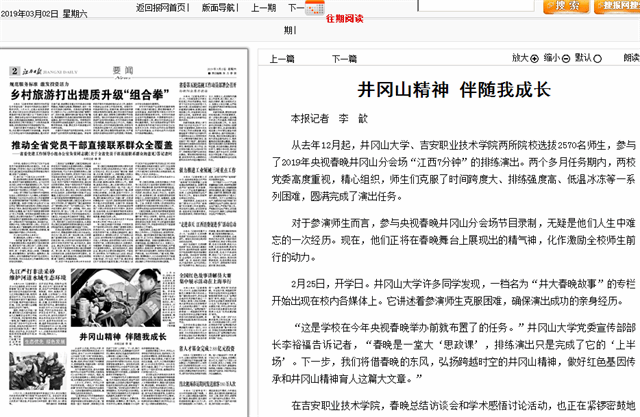The width and height of the screenshot is (640, 417).
Task: Click 下一篇 next article link
Action: (344, 58)
